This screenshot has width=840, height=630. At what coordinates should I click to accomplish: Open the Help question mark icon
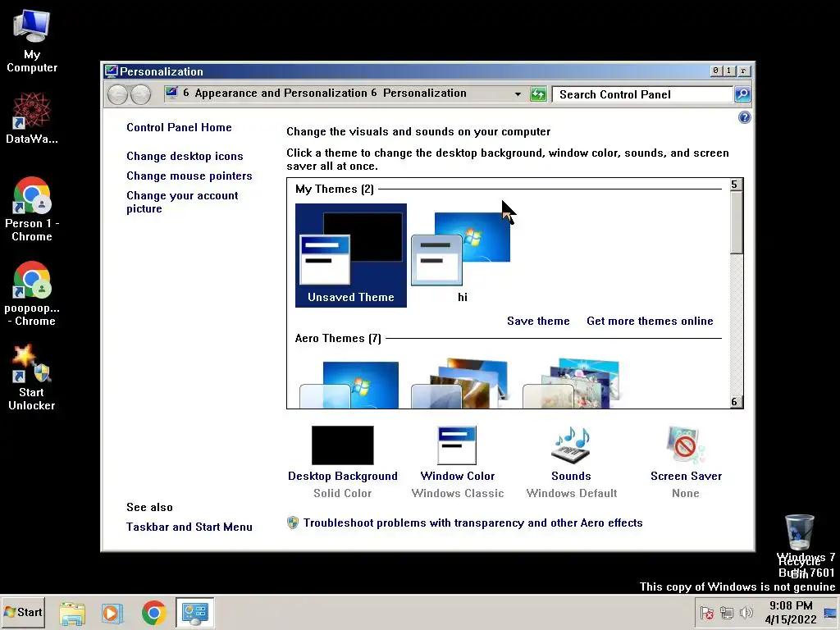tap(744, 117)
